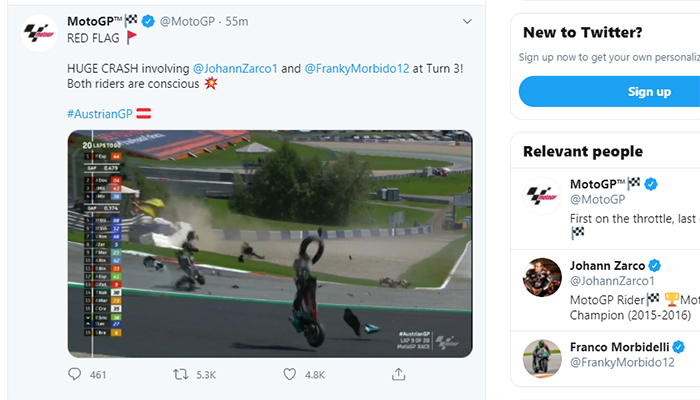This screenshot has height=400, width=700.
Task: Open Johann Zarco's profile picture
Action: (542, 277)
